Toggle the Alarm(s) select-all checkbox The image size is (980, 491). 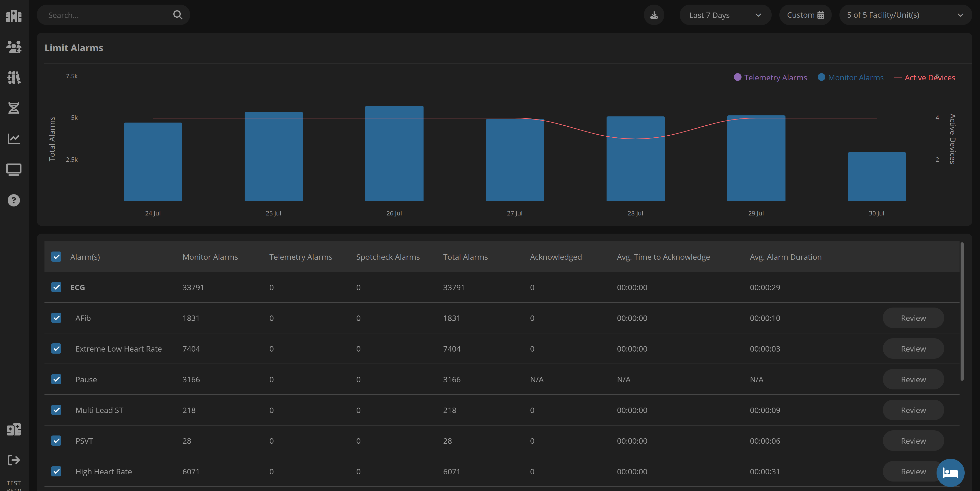pyautogui.click(x=56, y=257)
